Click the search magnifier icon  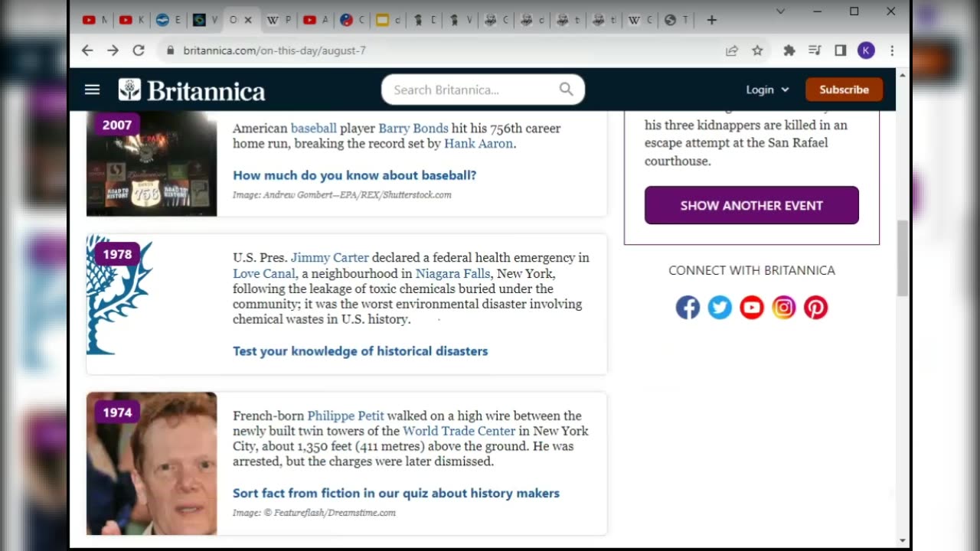pyautogui.click(x=566, y=90)
